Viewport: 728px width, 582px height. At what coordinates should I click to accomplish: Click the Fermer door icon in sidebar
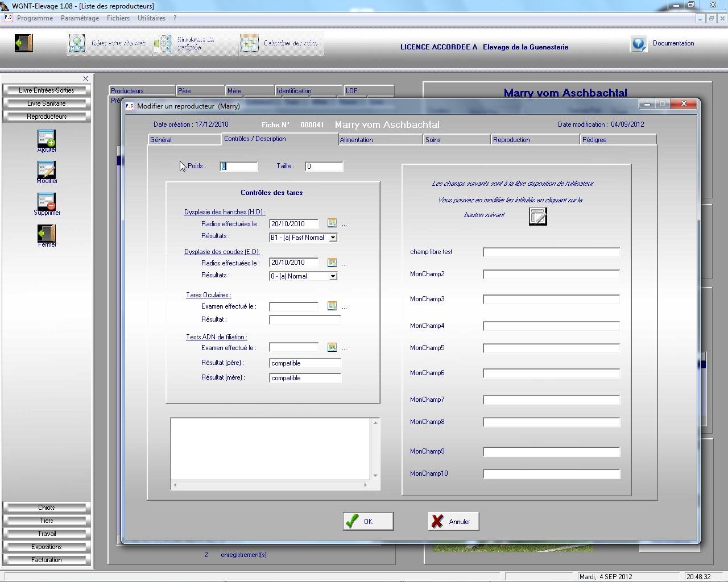[47, 233]
